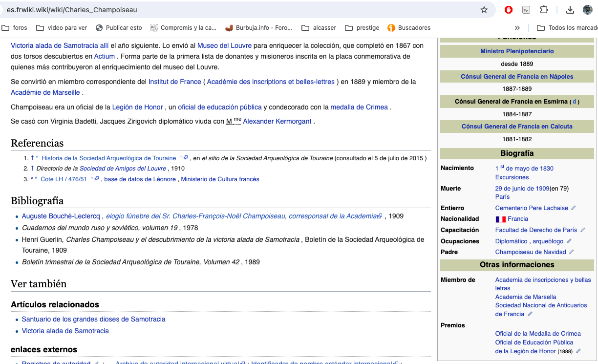Screen dimensions: 598x364
Task: Open the 'Museo del Louvre' link
Action: coord(224,45)
